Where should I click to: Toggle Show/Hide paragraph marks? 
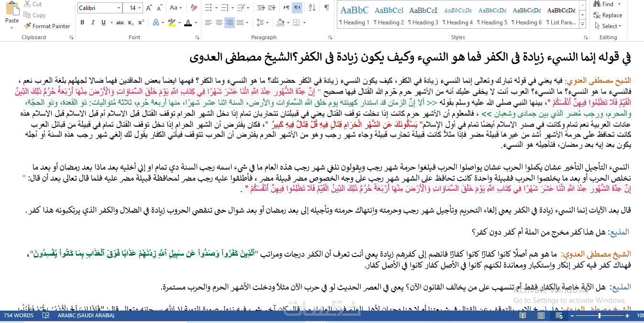(326, 8)
